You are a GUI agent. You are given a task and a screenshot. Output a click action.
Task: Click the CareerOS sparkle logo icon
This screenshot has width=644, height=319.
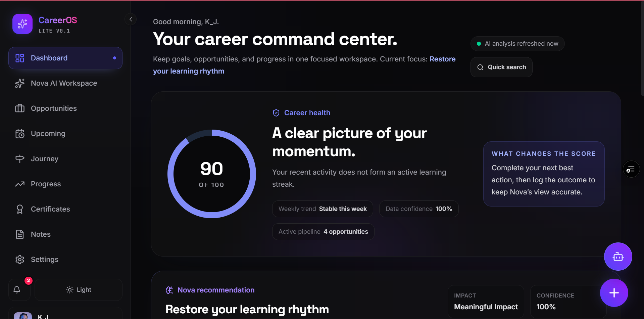pyautogui.click(x=22, y=24)
